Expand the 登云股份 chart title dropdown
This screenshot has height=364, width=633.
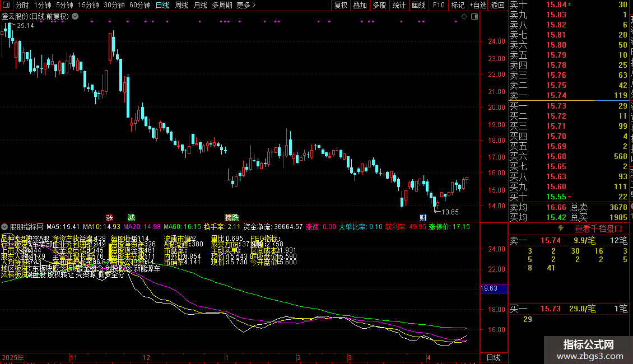[75, 17]
